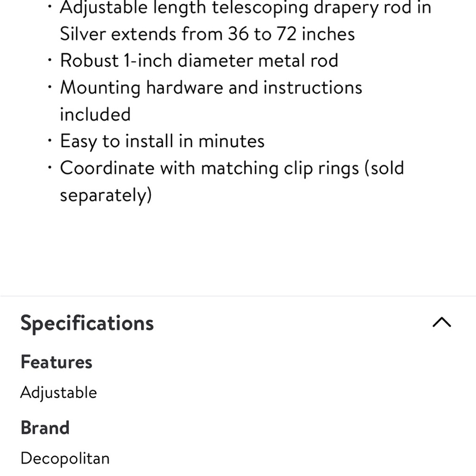The height and width of the screenshot is (476, 476).
Task: Select the Features label
Action: click(56, 362)
